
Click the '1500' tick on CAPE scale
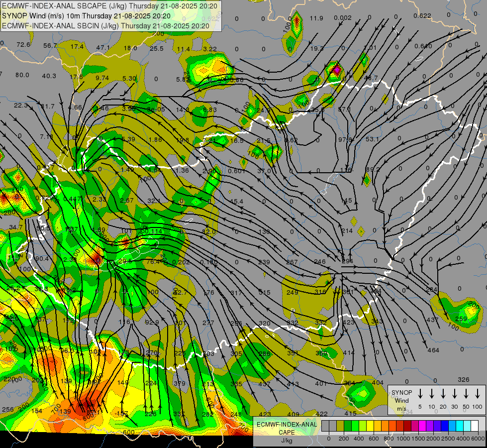(x=418, y=439)
